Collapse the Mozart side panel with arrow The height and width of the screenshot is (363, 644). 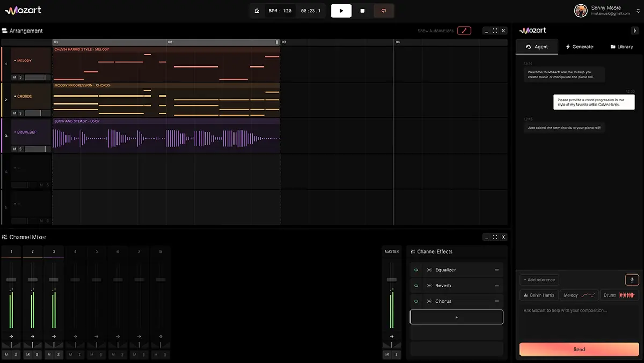[635, 31]
